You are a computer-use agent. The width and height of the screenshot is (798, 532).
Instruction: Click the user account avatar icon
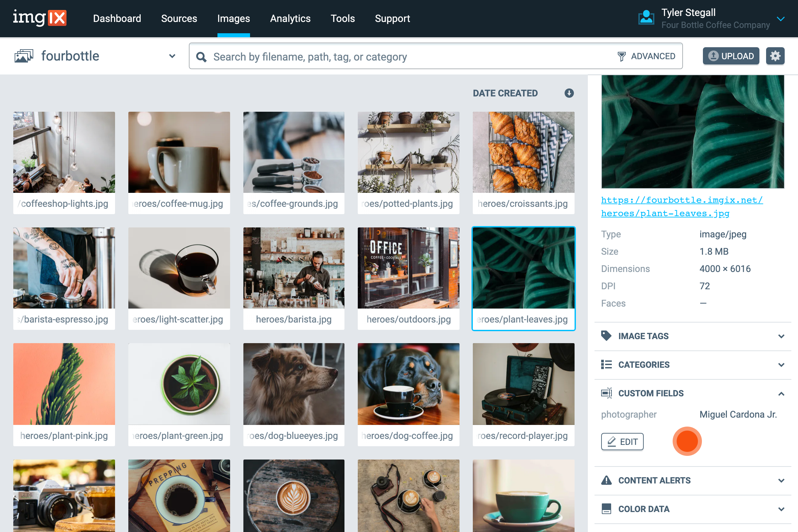646,18
